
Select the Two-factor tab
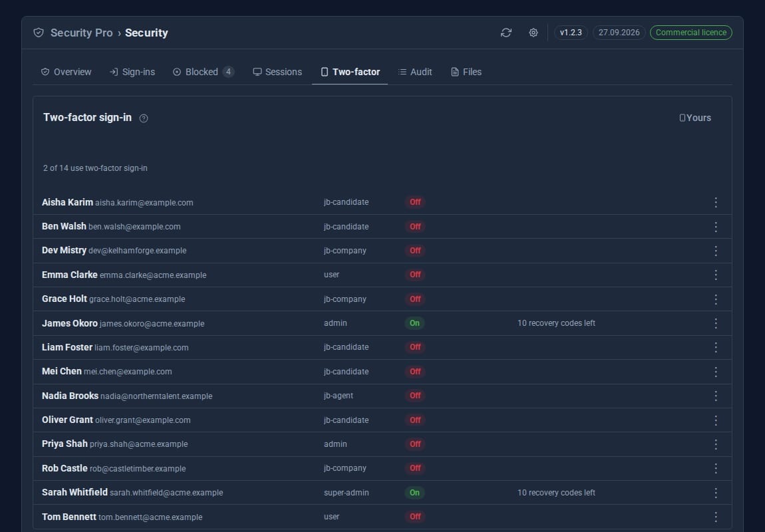coord(350,72)
